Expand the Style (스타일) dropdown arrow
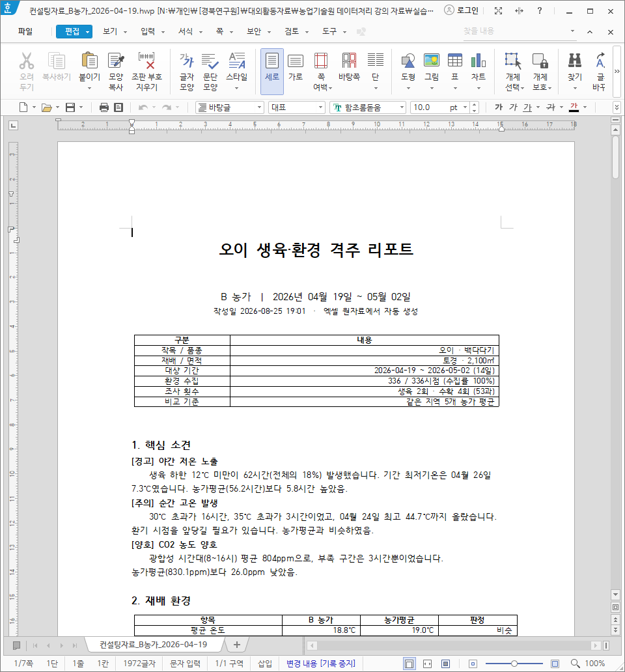Viewport: 625px width, 672px height. pos(237,88)
